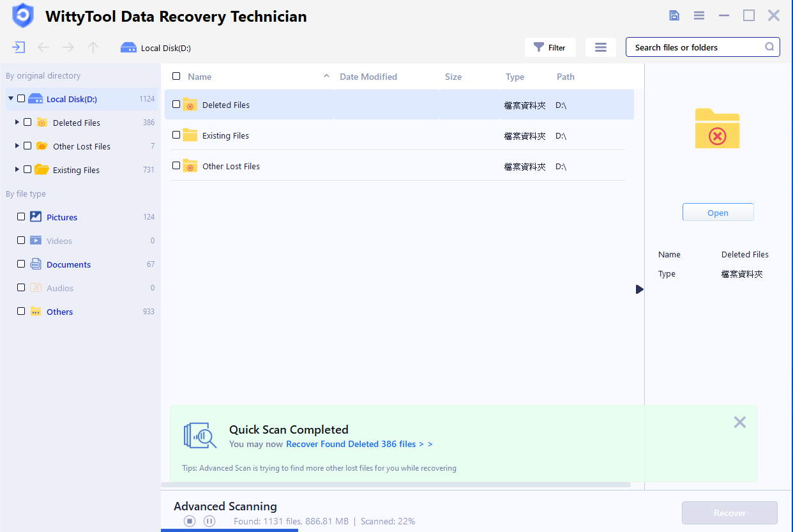Sort files by the Name column header
Image resolution: width=793 pixels, height=532 pixels.
199,77
